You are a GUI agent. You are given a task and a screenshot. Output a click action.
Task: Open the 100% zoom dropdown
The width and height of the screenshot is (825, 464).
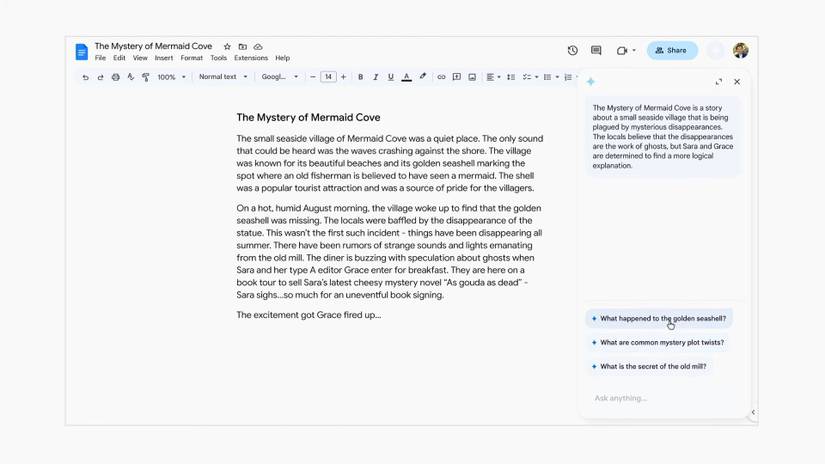tap(172, 77)
